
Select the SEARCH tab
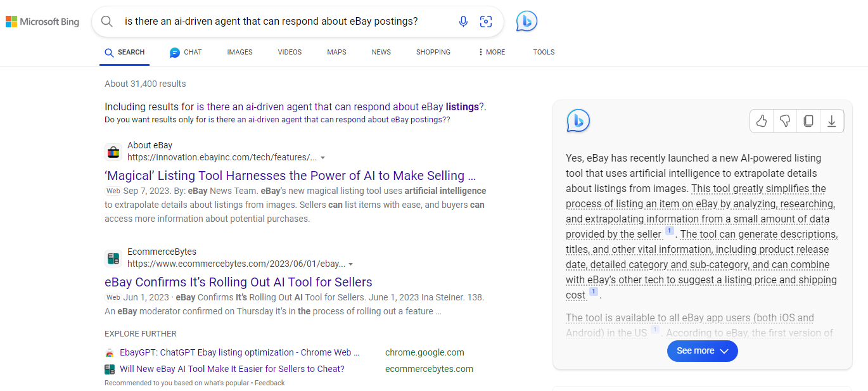pyautogui.click(x=125, y=52)
